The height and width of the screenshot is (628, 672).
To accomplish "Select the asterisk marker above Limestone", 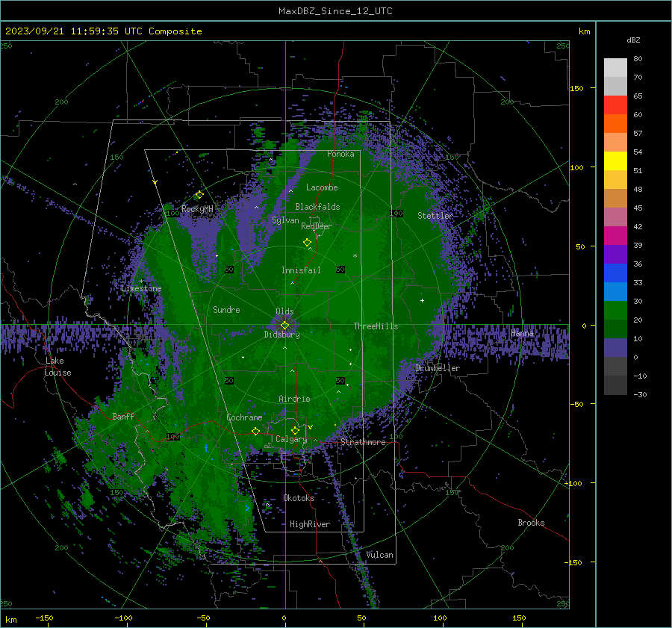I will (141, 282).
